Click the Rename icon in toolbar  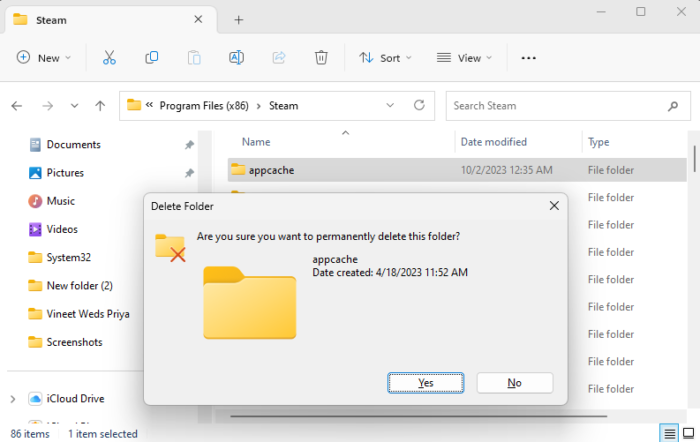[236, 58]
